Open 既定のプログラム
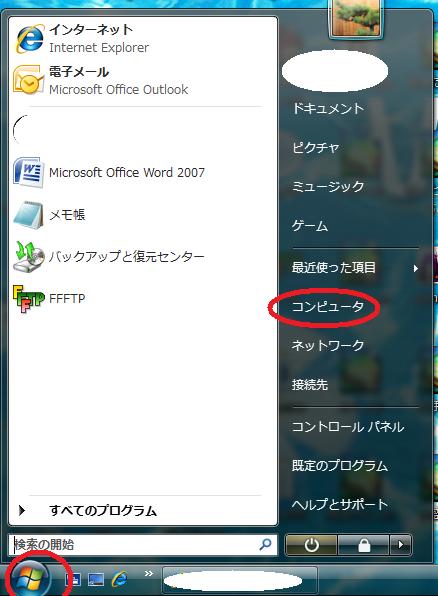The height and width of the screenshot is (596, 438). 340,465
